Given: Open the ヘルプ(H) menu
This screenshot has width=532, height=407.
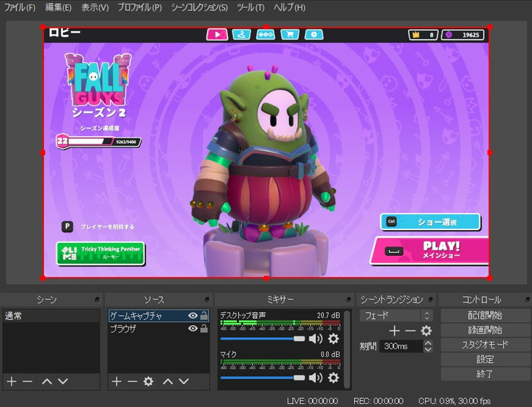Looking at the screenshot, I should (x=290, y=8).
